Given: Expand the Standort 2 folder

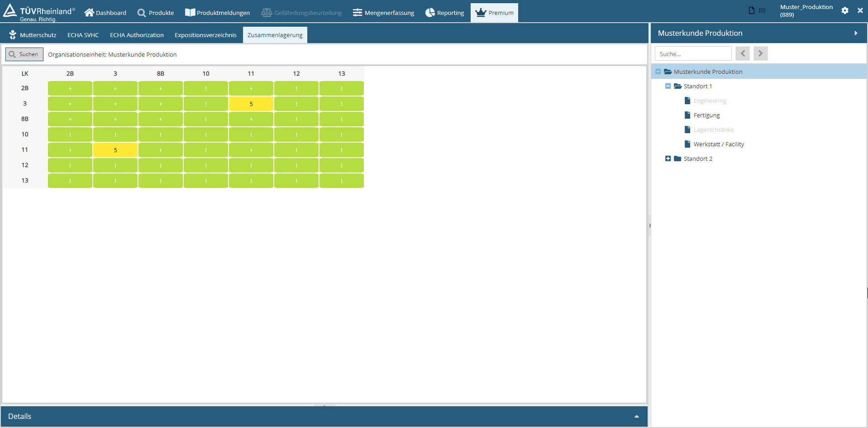Looking at the screenshot, I should pyautogui.click(x=668, y=159).
